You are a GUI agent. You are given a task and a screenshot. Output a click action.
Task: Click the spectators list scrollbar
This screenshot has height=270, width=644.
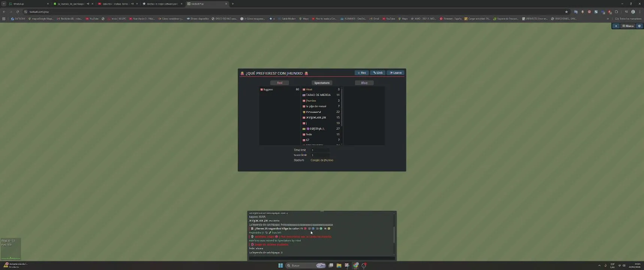pyautogui.click(x=342, y=107)
